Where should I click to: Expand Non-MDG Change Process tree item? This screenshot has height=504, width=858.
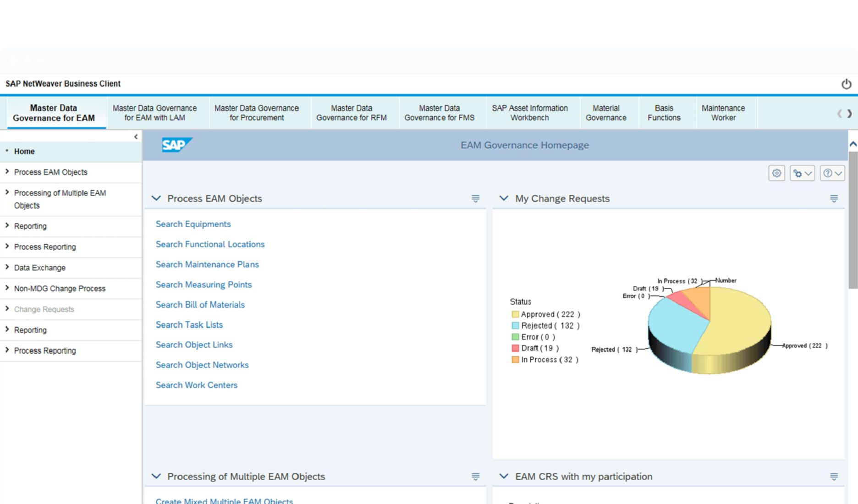pyautogui.click(x=7, y=288)
